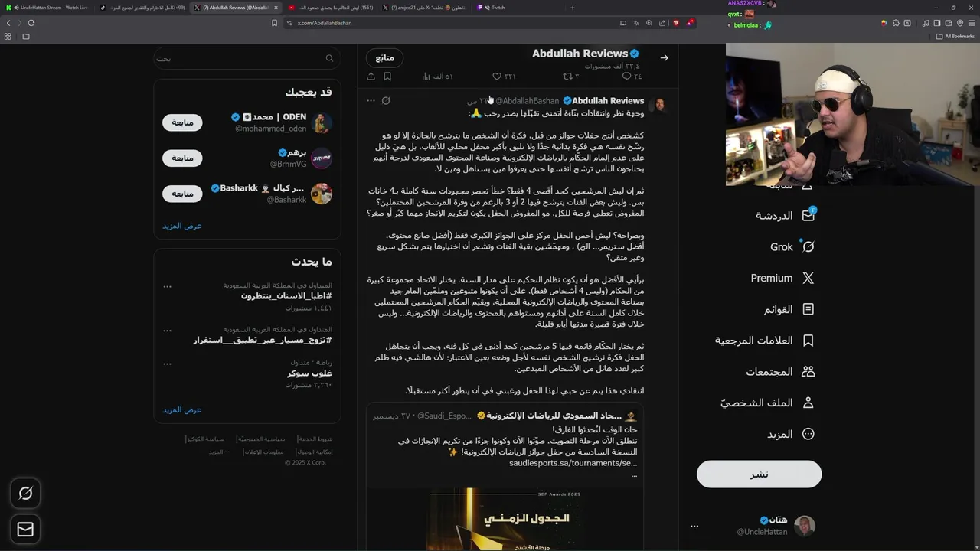Open replies via the comment bubble icon

coord(632,77)
